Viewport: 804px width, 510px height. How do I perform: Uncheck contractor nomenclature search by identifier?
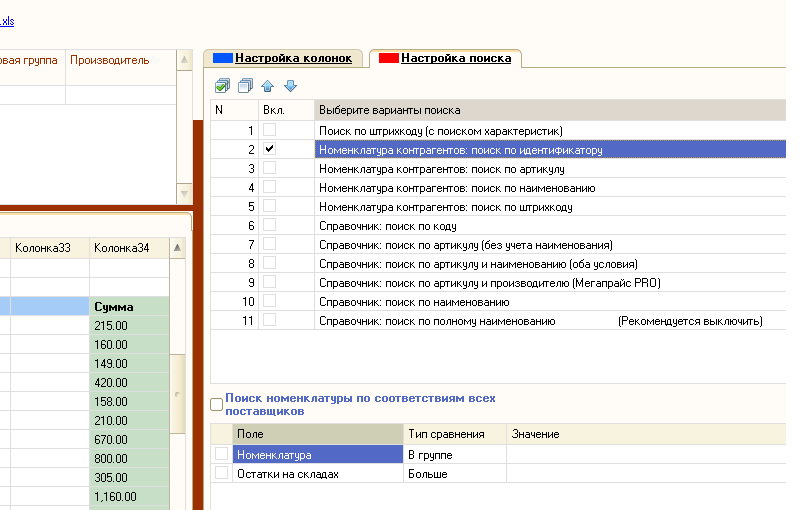tap(270, 150)
